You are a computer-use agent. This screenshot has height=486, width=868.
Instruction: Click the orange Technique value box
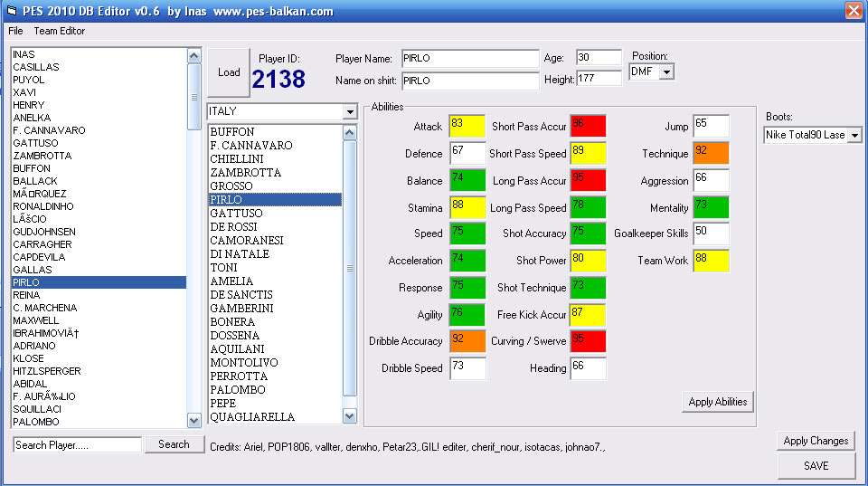pyautogui.click(x=711, y=153)
